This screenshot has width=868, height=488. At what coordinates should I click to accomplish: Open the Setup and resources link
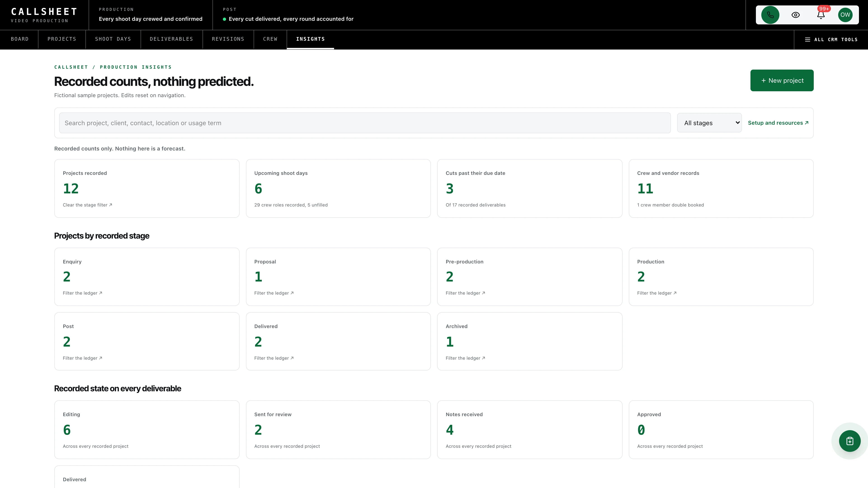point(778,123)
